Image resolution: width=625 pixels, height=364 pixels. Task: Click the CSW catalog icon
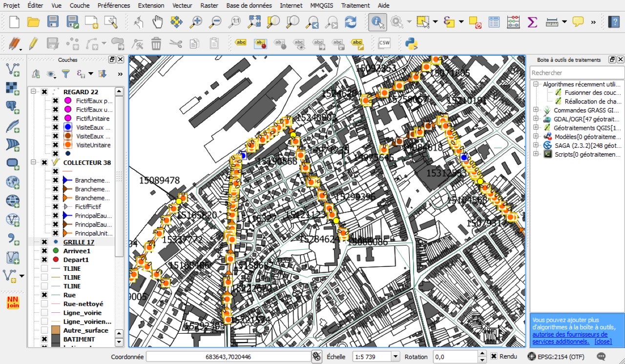tap(385, 43)
